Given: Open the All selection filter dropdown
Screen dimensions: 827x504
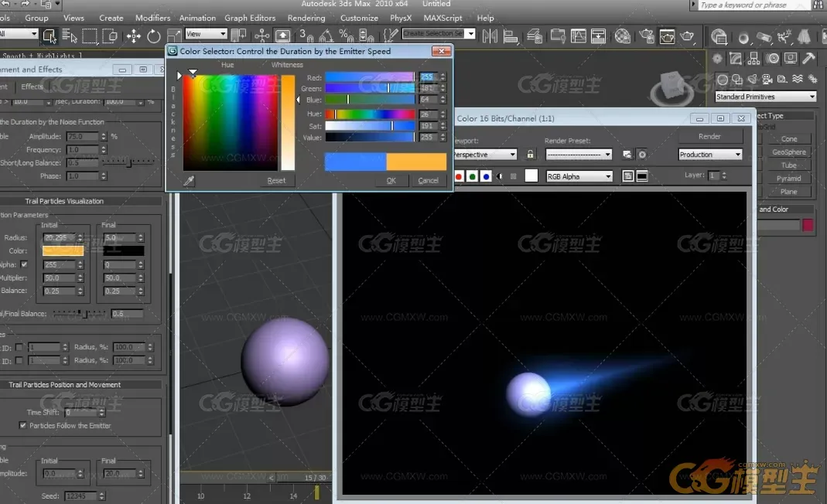Looking at the screenshot, I should tap(19, 34).
